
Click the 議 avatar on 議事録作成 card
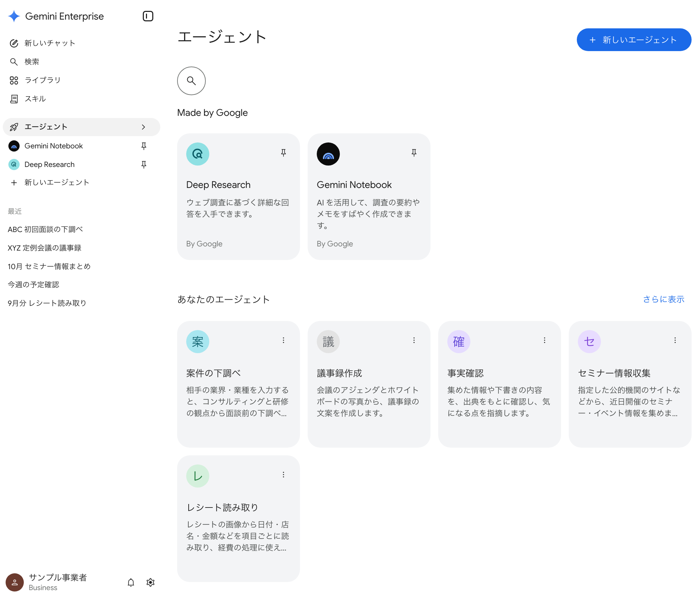click(328, 342)
